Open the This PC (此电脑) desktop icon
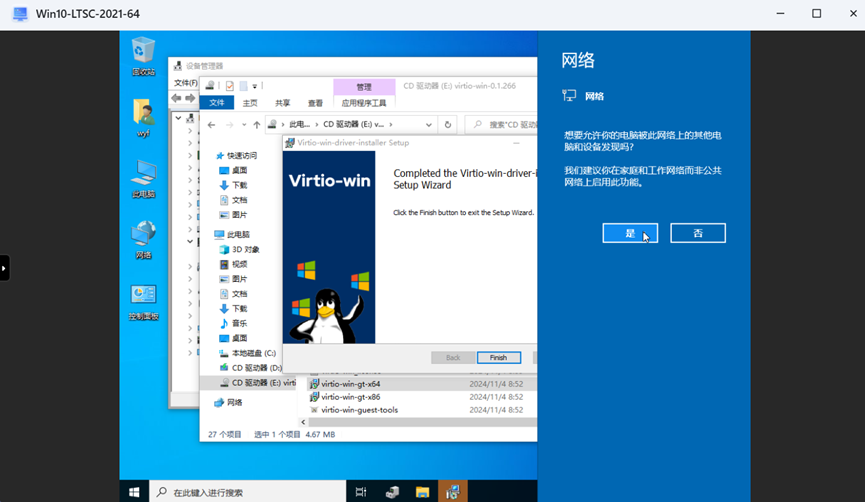Image resolution: width=865 pixels, height=502 pixels. [x=143, y=178]
